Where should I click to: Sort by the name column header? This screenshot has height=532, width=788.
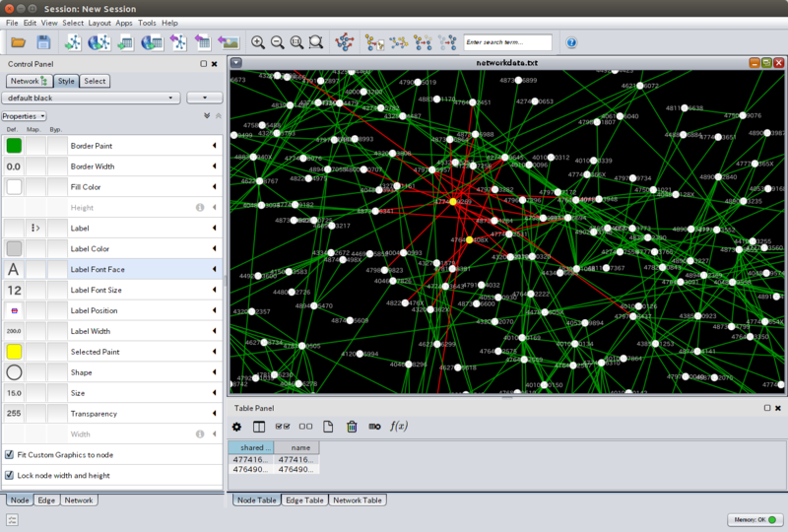click(x=297, y=447)
